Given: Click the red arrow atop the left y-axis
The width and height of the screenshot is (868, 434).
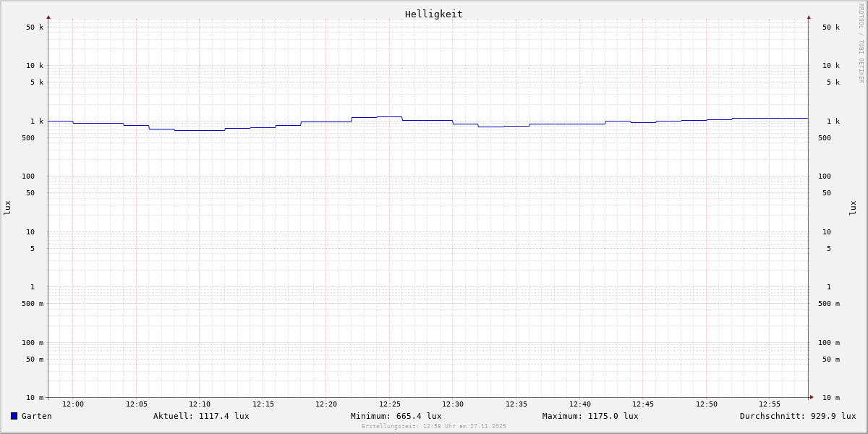Looking at the screenshot, I should click(48, 17).
